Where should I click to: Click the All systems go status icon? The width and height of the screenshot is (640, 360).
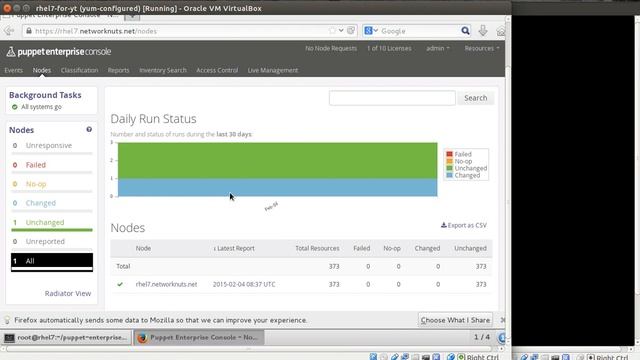click(x=15, y=107)
